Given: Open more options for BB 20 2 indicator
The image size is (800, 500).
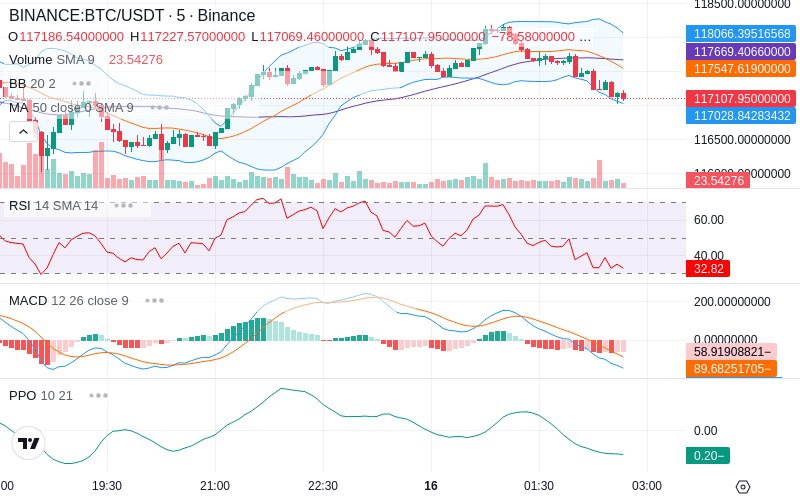Looking at the screenshot, I should (82, 83).
